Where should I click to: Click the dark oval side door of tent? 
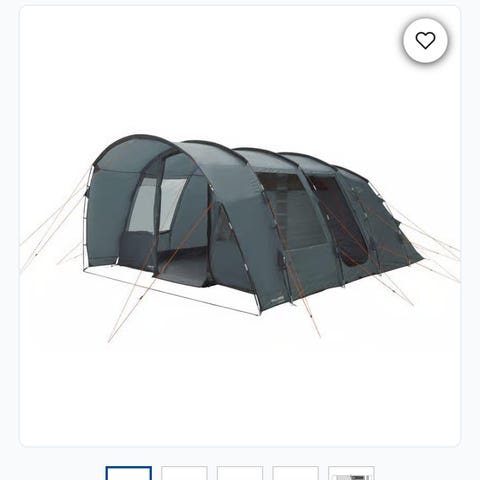(x=338, y=220)
